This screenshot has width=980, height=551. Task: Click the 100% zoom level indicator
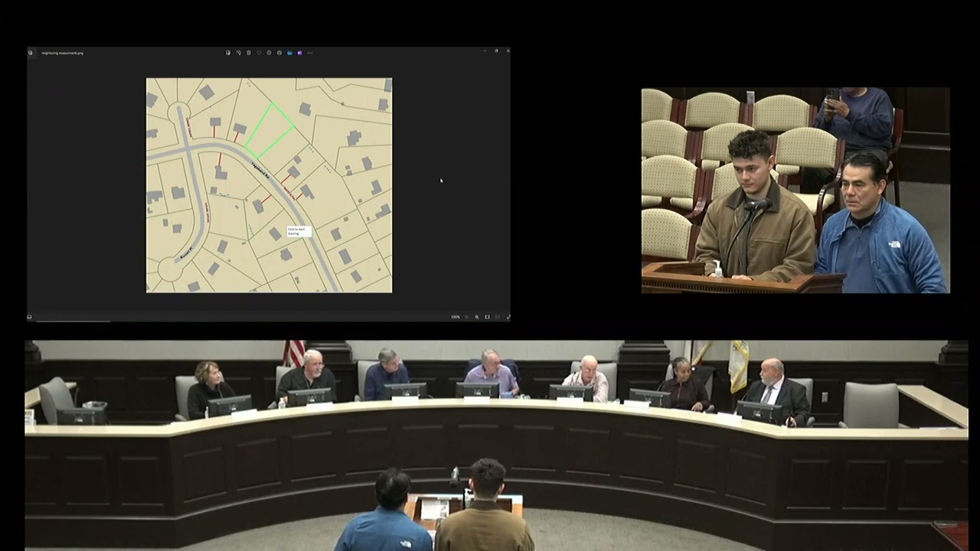pos(456,317)
